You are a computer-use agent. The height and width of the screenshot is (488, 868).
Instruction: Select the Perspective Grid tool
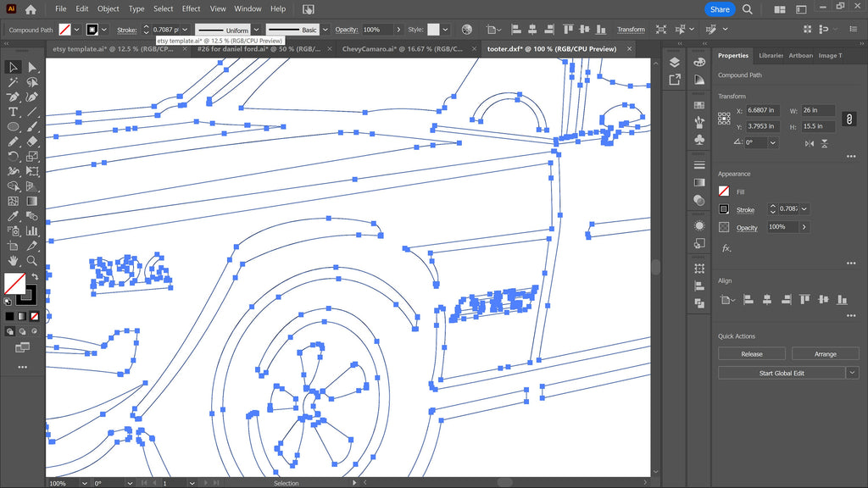(x=32, y=186)
